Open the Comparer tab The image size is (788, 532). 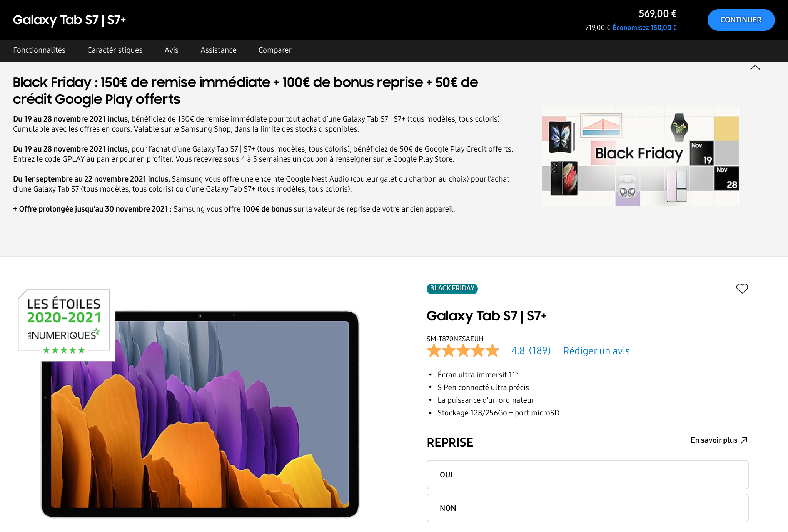coord(275,50)
